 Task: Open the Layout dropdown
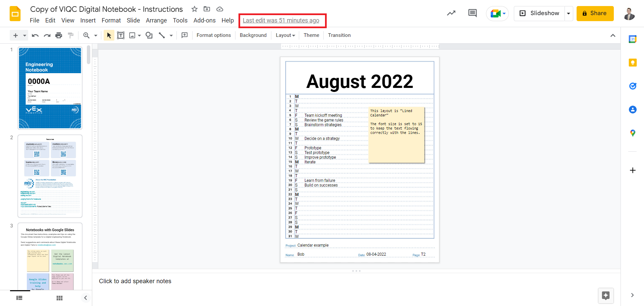click(285, 35)
